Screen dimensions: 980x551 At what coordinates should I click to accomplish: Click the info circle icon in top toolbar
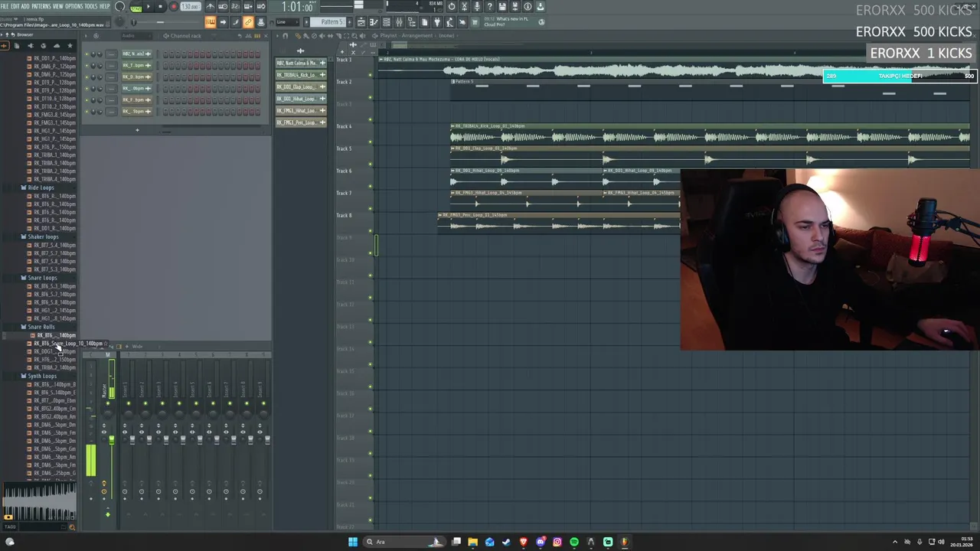point(528,6)
